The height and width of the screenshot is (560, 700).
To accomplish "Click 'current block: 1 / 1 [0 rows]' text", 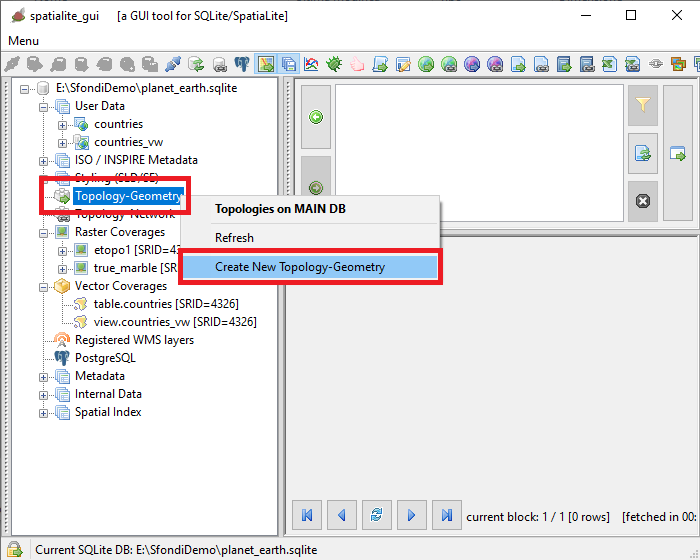I will [538, 517].
